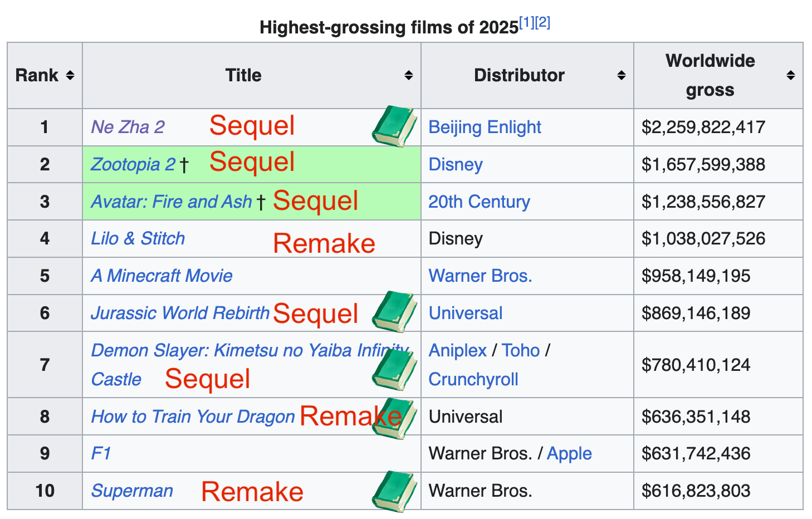The image size is (812, 519).
Task: Visit the Crunchyroll distributor link
Action: click(473, 379)
